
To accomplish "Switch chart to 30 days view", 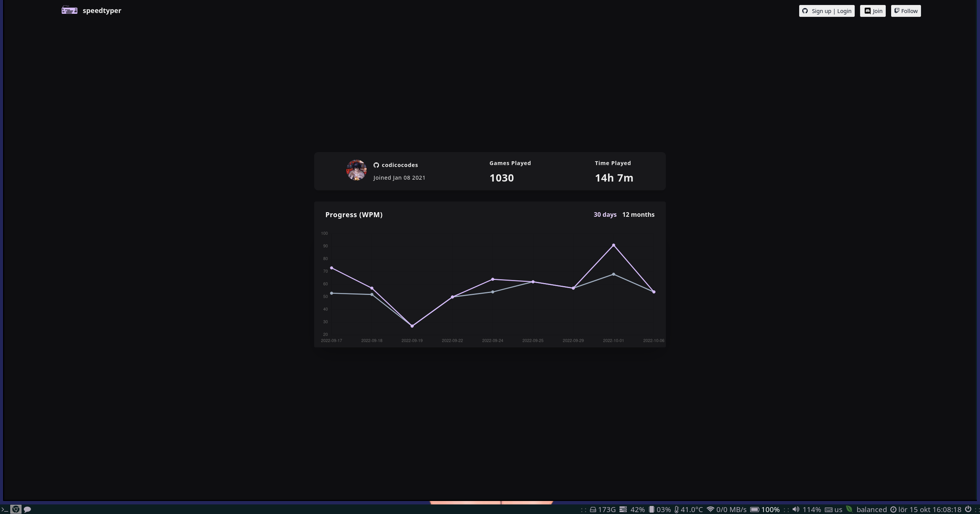I will 605,214.
